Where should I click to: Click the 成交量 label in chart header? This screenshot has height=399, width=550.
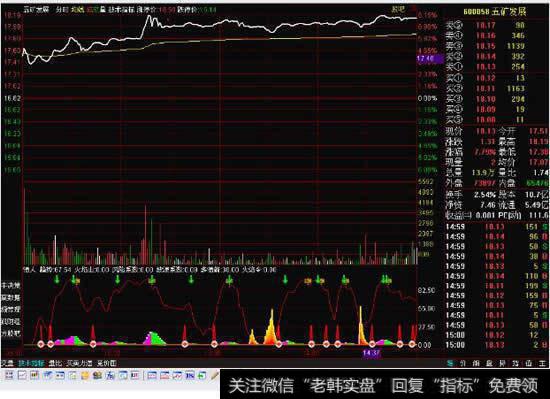96,9
